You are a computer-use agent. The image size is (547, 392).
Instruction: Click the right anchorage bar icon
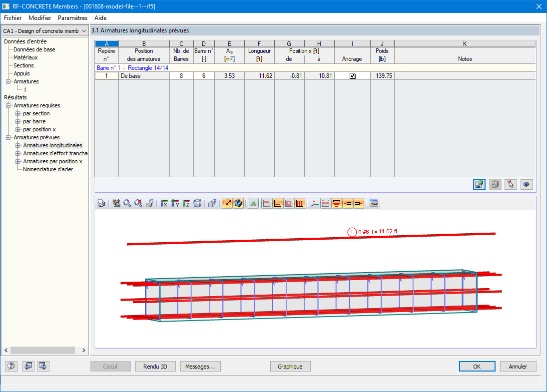359,203
